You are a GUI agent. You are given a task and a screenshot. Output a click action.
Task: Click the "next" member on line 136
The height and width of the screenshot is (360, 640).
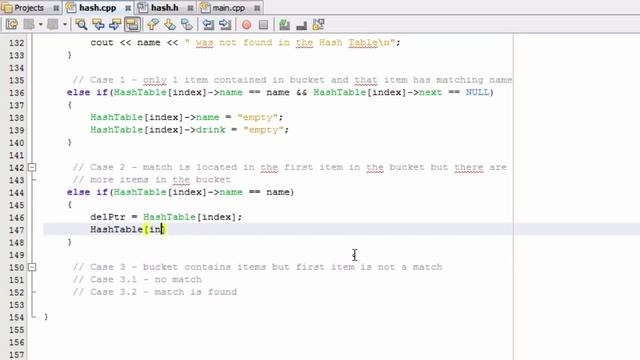tap(430, 93)
